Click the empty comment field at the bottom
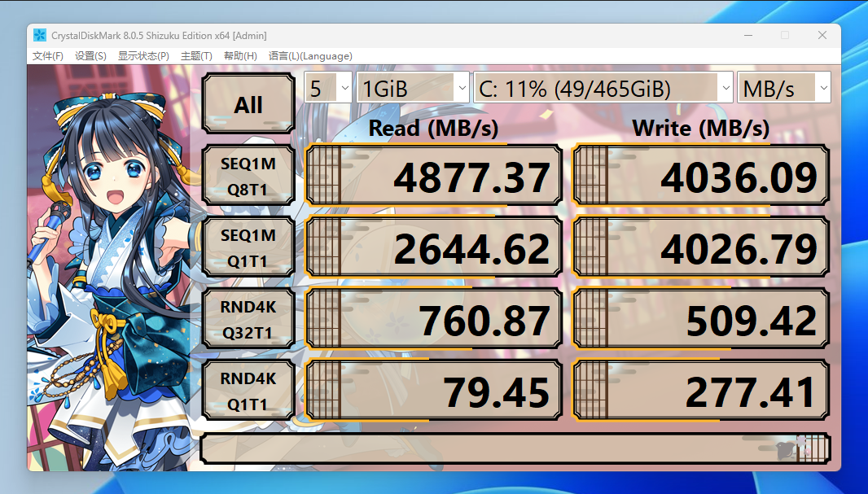 click(515, 448)
